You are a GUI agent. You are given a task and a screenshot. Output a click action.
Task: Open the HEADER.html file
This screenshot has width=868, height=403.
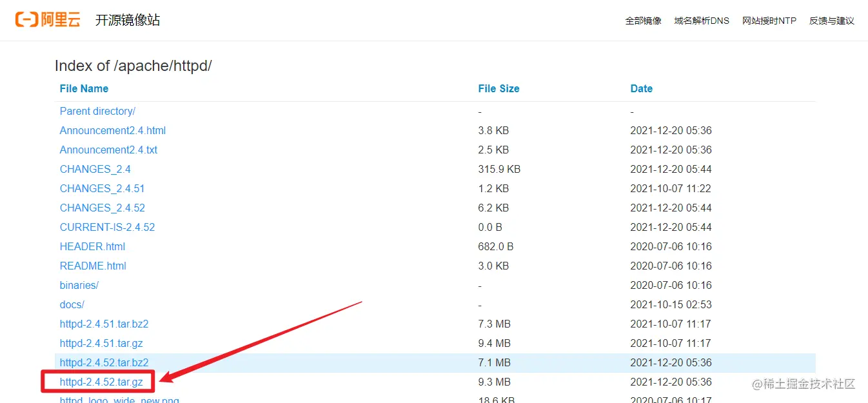coord(92,246)
